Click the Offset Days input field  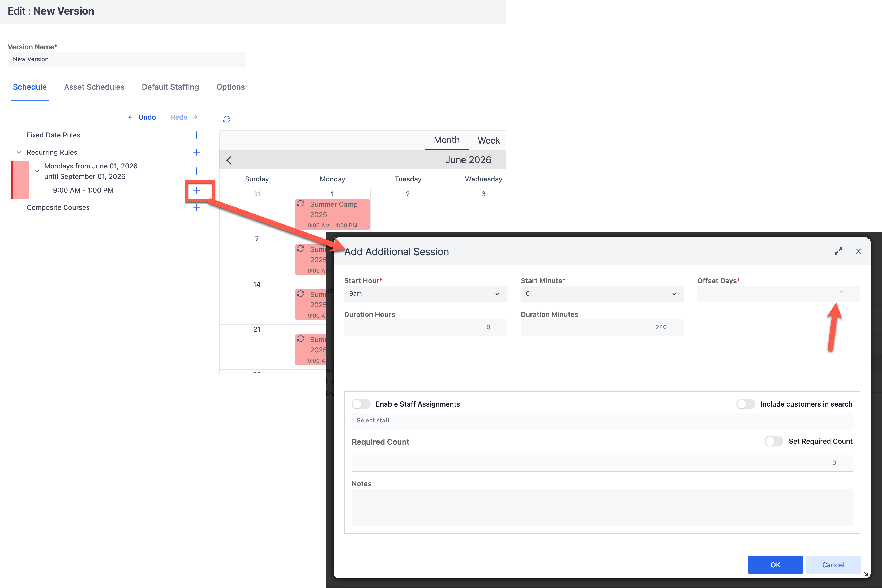[778, 294]
